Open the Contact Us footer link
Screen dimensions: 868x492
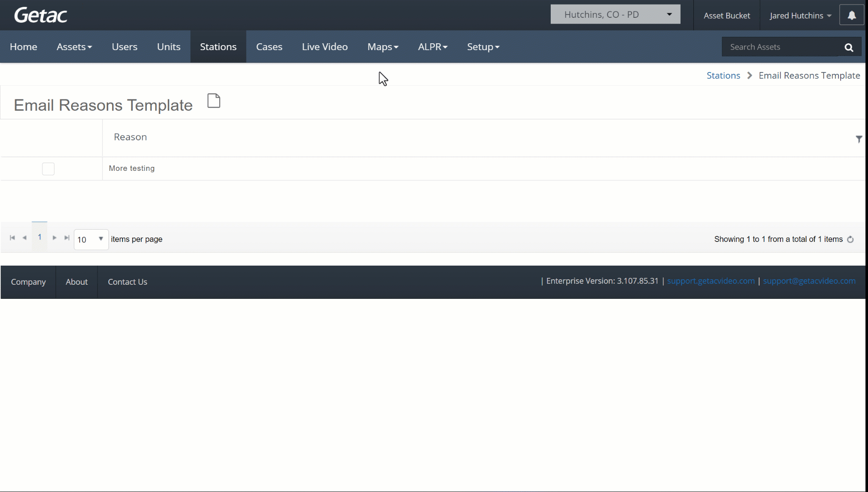pos(128,282)
